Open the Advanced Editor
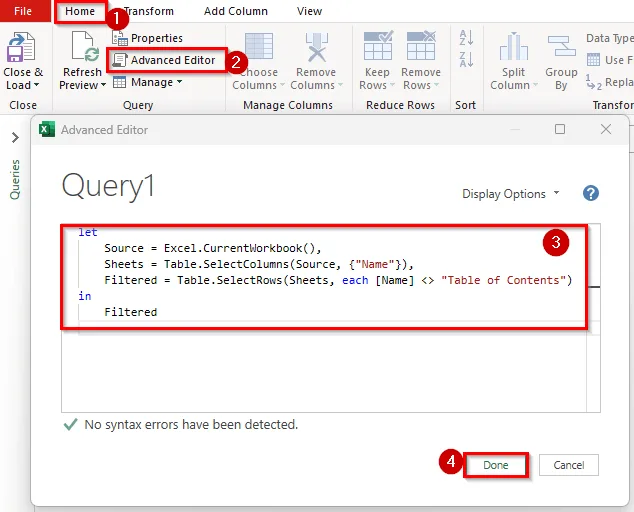 click(x=164, y=60)
